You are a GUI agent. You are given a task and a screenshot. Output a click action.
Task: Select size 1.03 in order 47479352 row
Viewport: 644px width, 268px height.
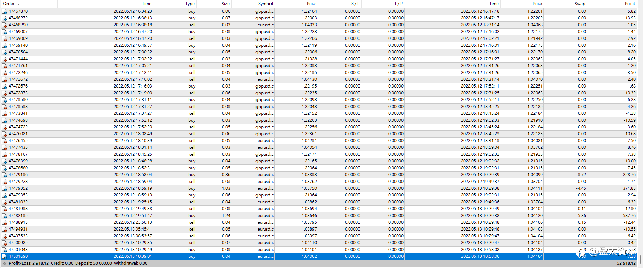(x=226, y=188)
